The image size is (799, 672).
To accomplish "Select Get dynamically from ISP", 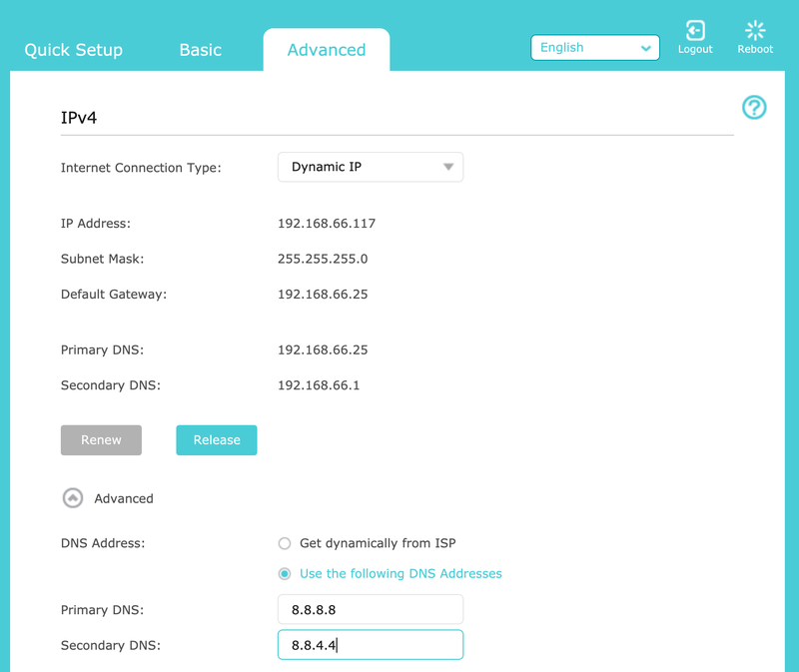I will (x=285, y=543).
